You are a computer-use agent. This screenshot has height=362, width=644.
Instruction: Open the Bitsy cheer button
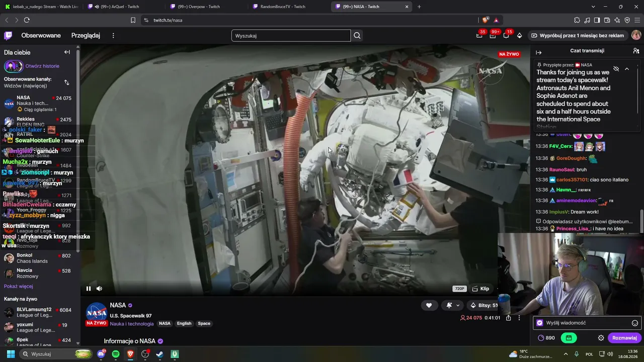coord(484,305)
